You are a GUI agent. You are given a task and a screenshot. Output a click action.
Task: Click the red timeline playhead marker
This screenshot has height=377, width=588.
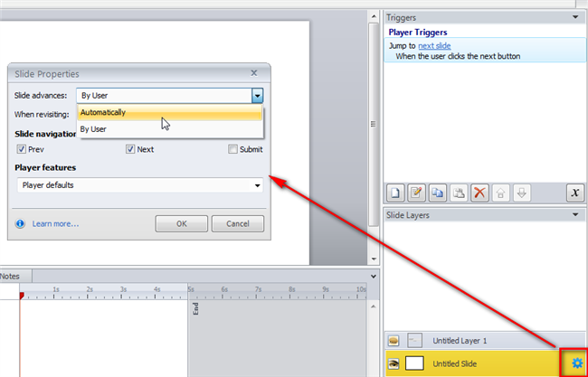click(x=22, y=296)
